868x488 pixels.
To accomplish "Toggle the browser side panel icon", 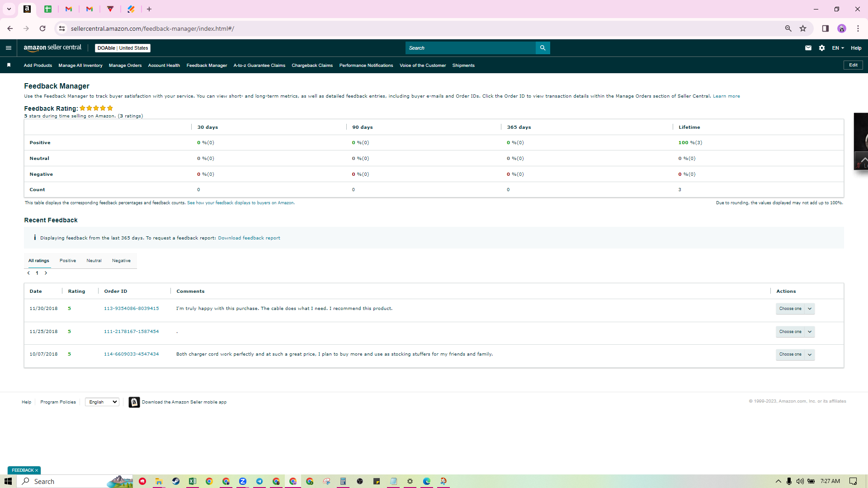I will point(825,28).
